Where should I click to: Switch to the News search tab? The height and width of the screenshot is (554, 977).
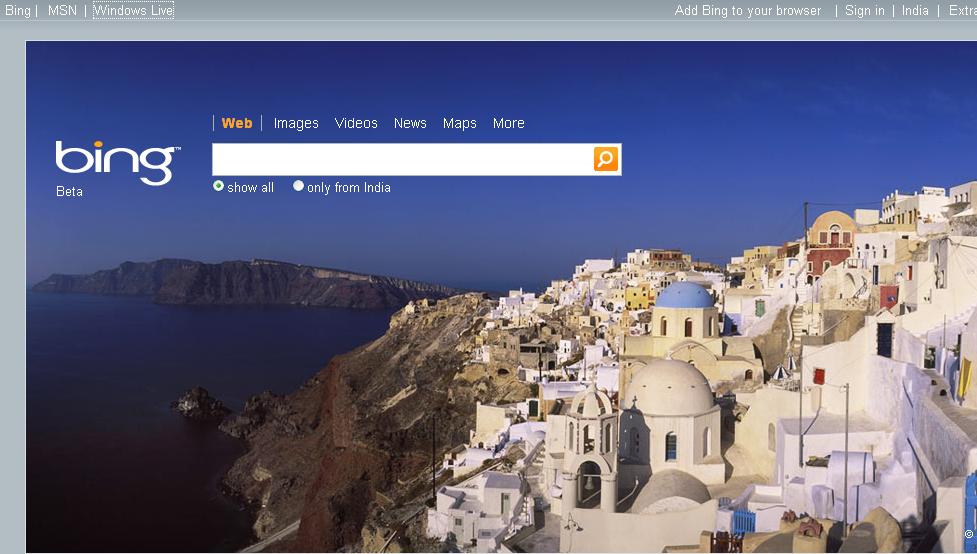(410, 123)
